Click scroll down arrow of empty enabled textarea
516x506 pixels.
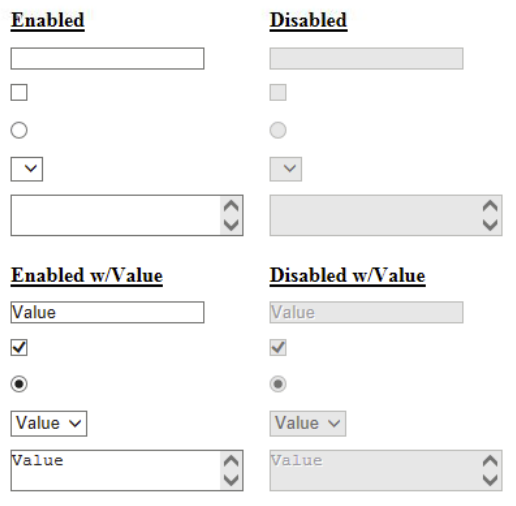[231, 225]
